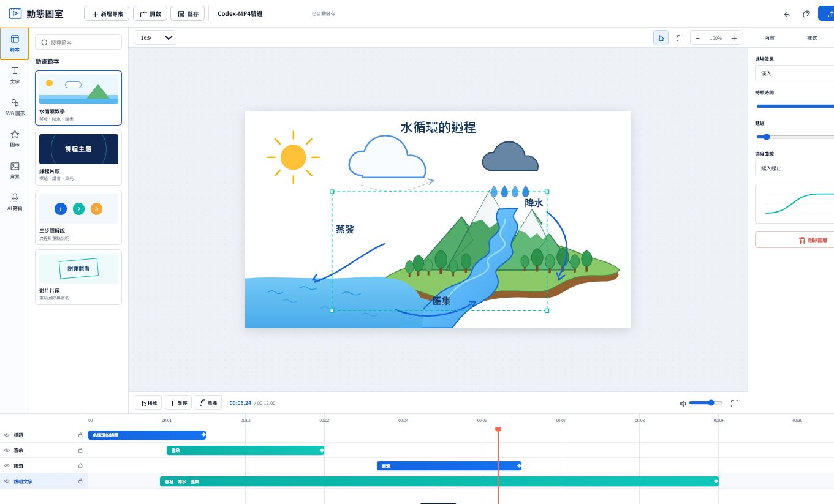Click the 降水 label on canvas
Screen dimensions: 834x504
(x=534, y=203)
